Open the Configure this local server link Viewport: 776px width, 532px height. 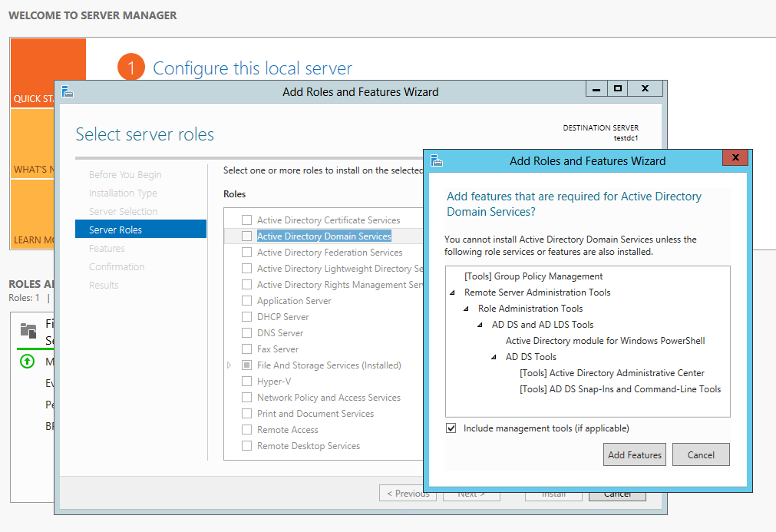click(x=253, y=68)
